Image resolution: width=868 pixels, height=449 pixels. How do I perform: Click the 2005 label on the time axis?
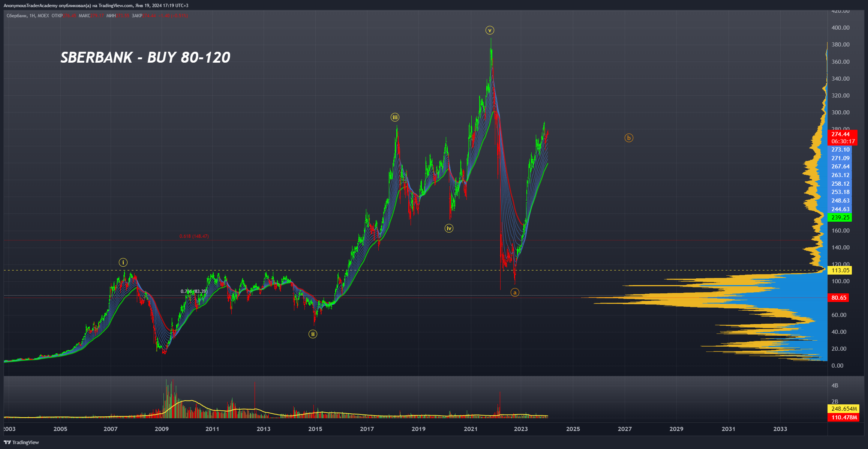60,429
